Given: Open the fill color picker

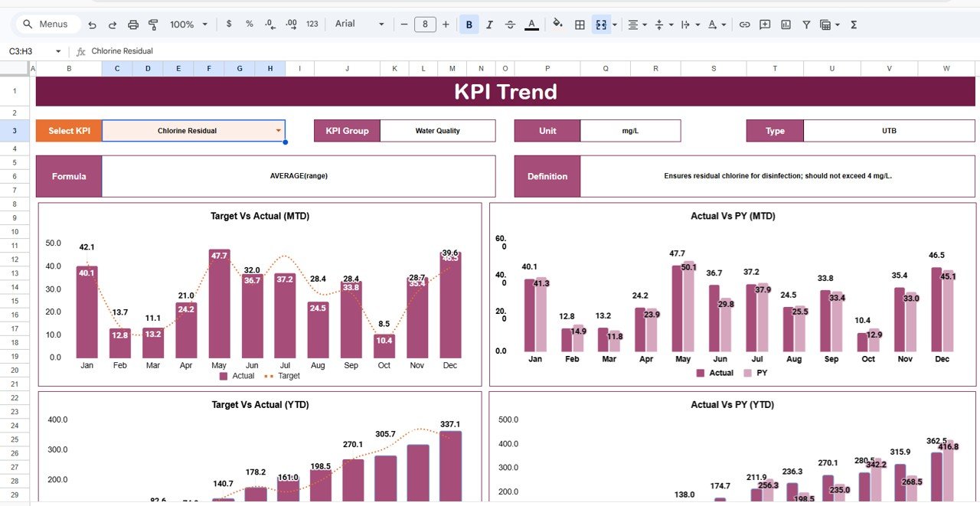Looking at the screenshot, I should point(557,24).
